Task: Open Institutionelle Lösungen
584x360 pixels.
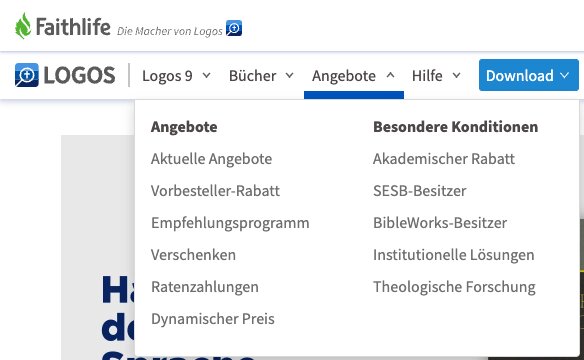Action: point(454,255)
